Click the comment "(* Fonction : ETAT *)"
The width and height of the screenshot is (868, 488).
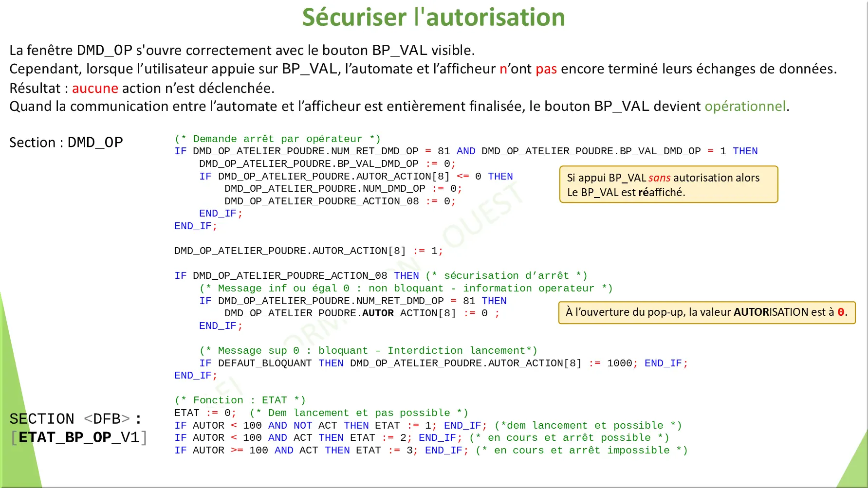click(x=240, y=400)
